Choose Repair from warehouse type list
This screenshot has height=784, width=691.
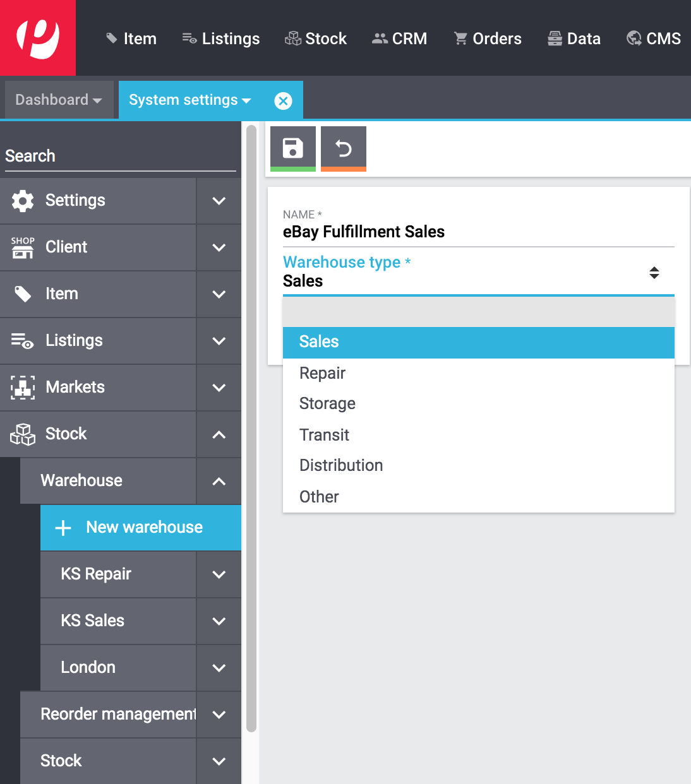(x=479, y=373)
